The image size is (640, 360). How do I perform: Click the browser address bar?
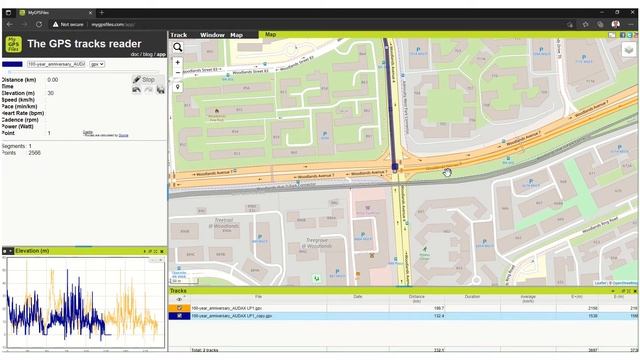[306, 24]
